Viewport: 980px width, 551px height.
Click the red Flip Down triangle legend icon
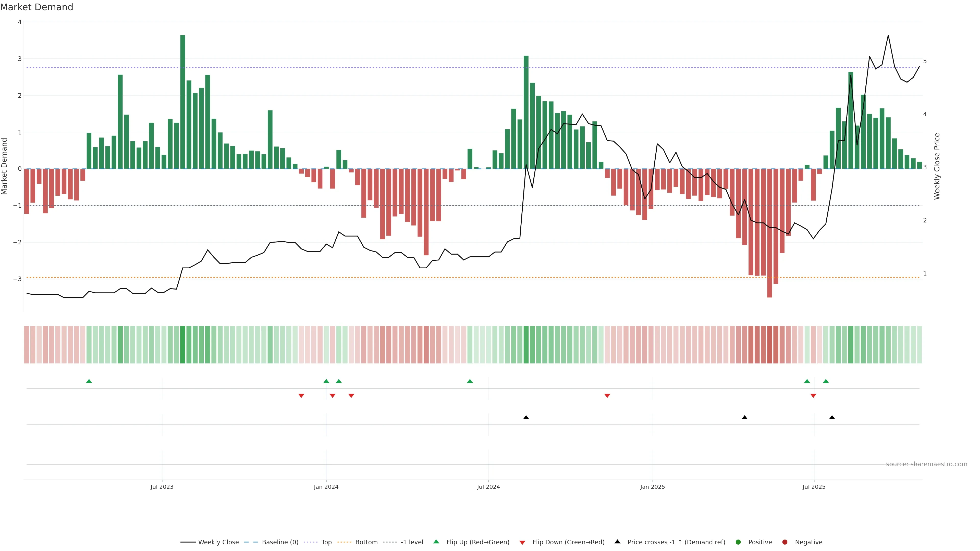coord(522,542)
